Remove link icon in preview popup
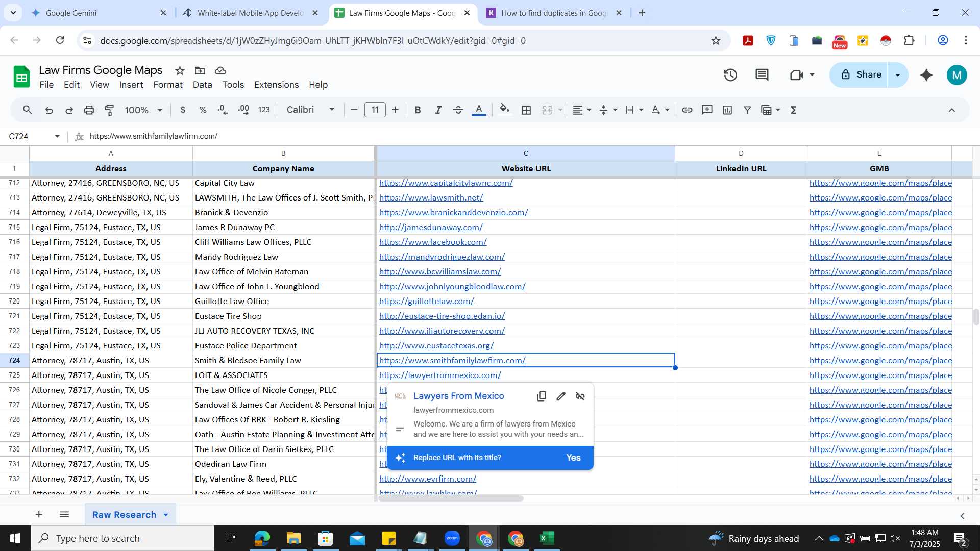The height and width of the screenshot is (551, 980). (x=580, y=396)
